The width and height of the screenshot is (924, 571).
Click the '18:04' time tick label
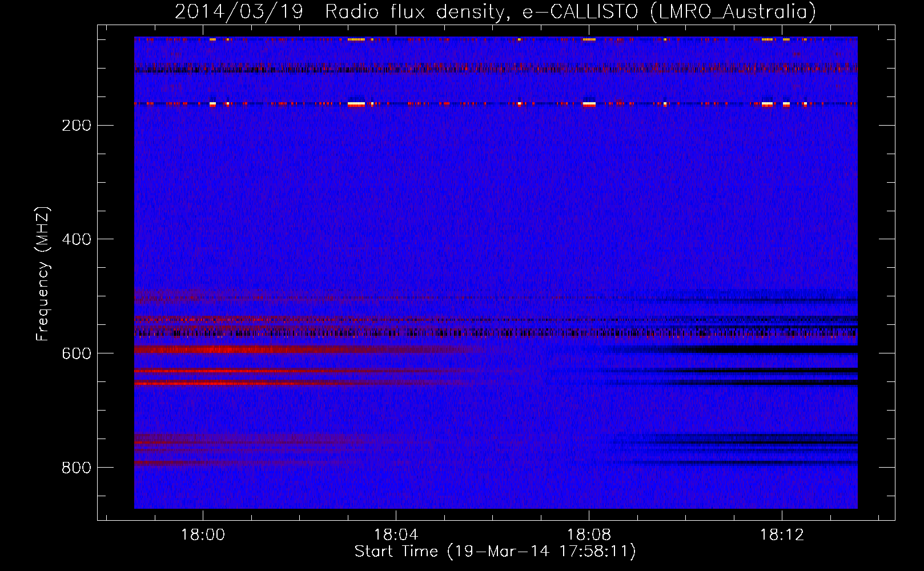[x=396, y=534]
